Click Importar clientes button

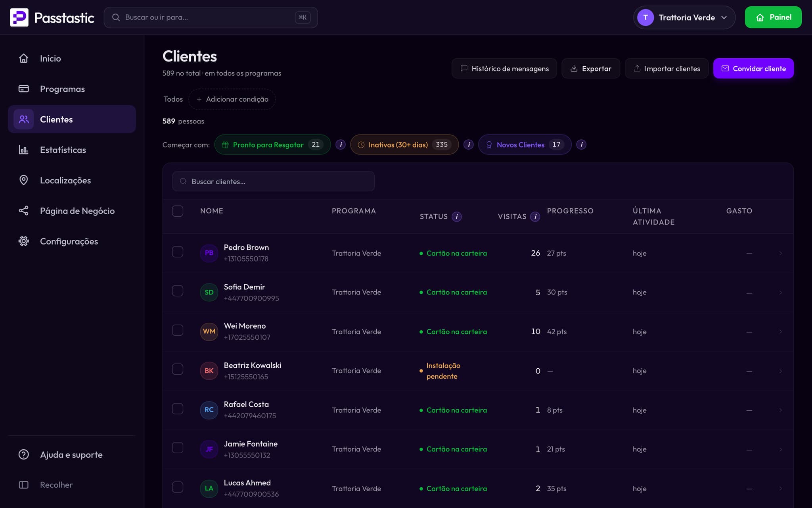[666, 68]
